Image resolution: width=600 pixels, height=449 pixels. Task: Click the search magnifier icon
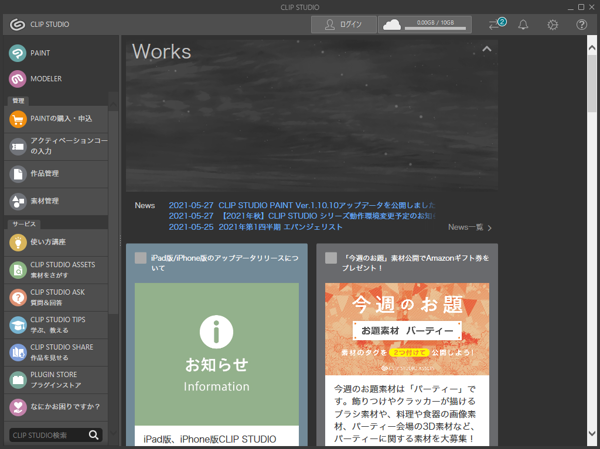point(94,435)
